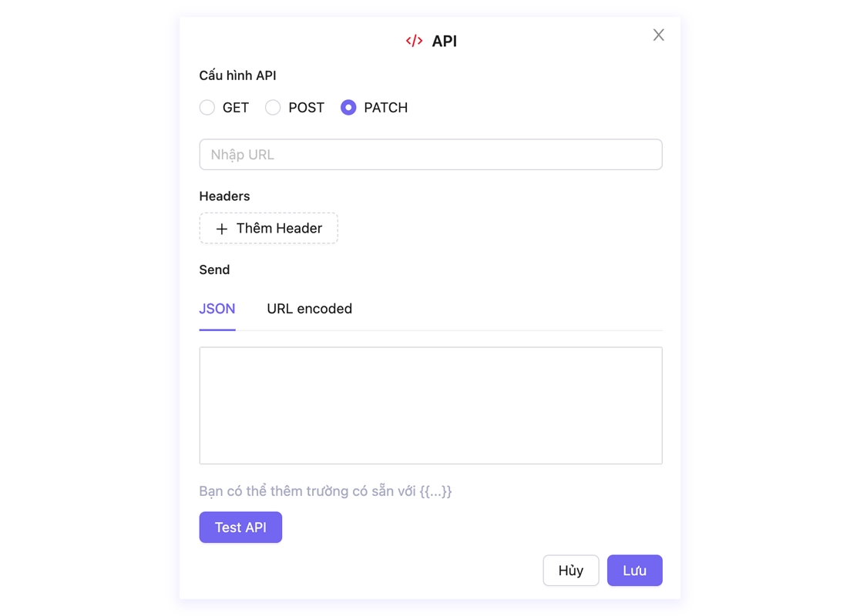This screenshot has width=860, height=616.
Task: Click the Cấu hình API section label
Action: pyautogui.click(x=237, y=75)
